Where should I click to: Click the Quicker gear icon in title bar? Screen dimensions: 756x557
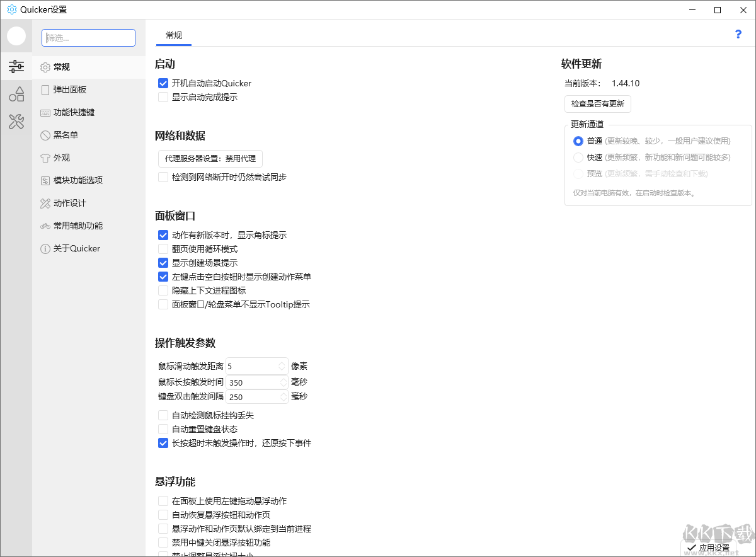pyautogui.click(x=11, y=9)
